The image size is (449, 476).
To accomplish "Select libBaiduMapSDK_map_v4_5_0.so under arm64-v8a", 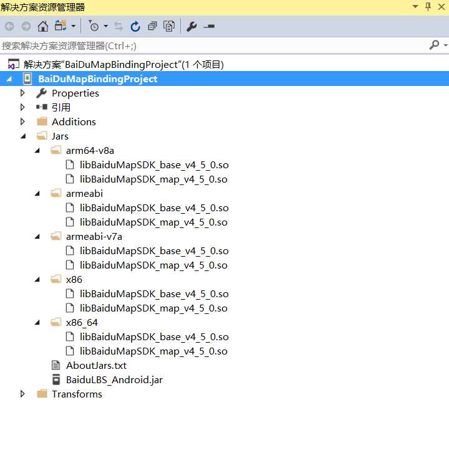I will pos(153,179).
